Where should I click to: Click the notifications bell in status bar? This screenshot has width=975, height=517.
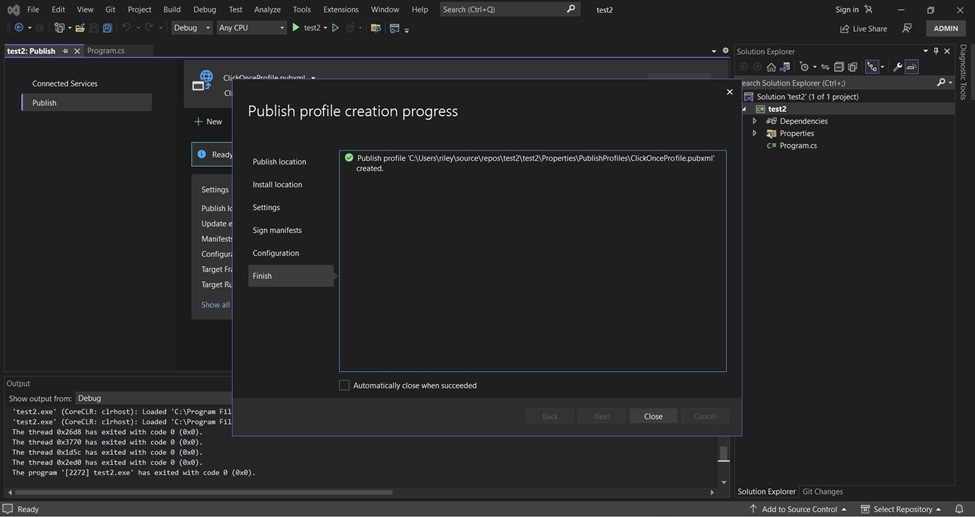[961, 509]
